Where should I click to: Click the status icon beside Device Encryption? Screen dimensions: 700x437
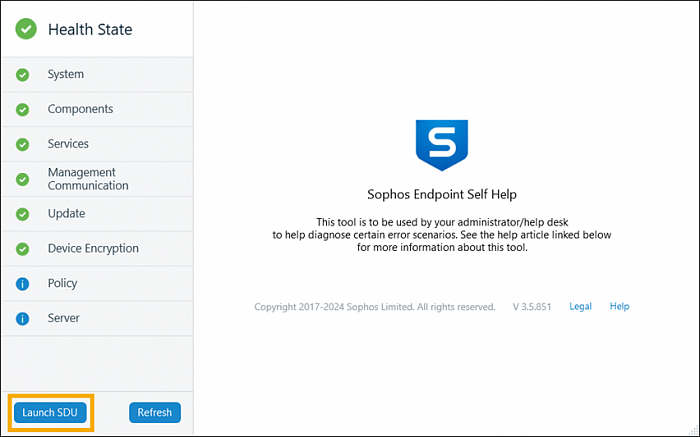click(x=23, y=249)
